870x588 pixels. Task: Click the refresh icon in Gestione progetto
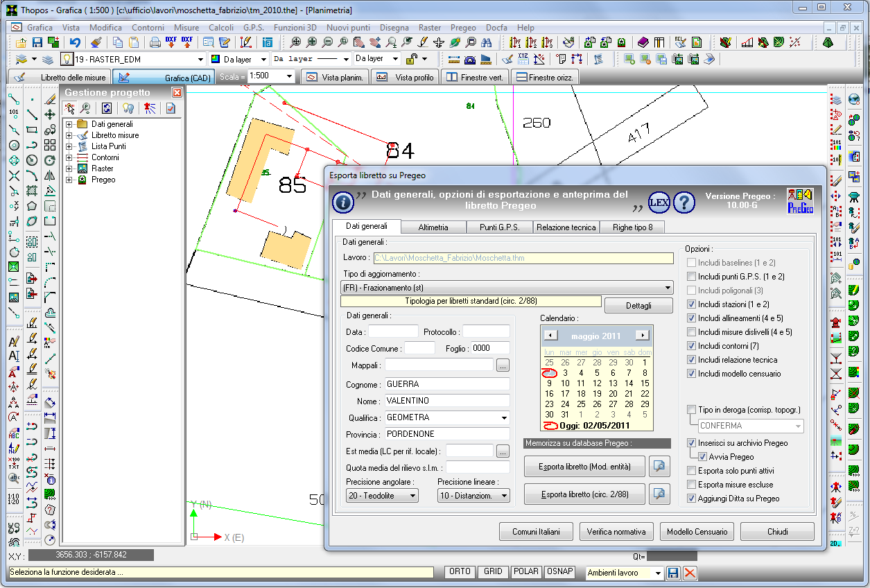[x=107, y=108]
